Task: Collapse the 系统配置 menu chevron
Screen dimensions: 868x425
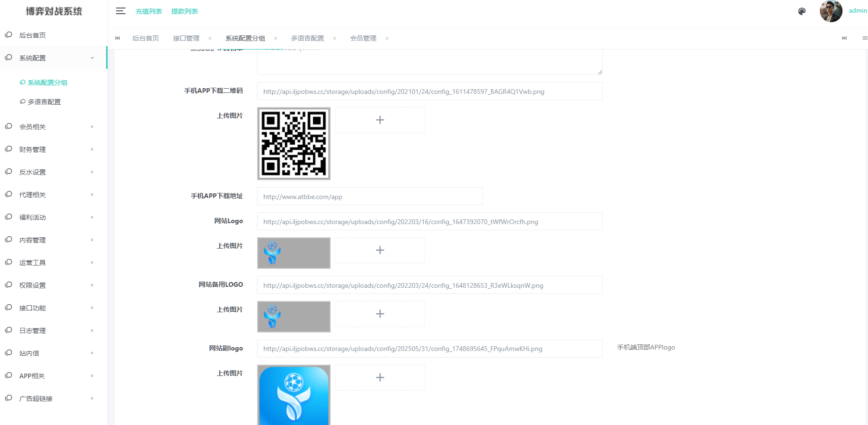Action: point(92,58)
